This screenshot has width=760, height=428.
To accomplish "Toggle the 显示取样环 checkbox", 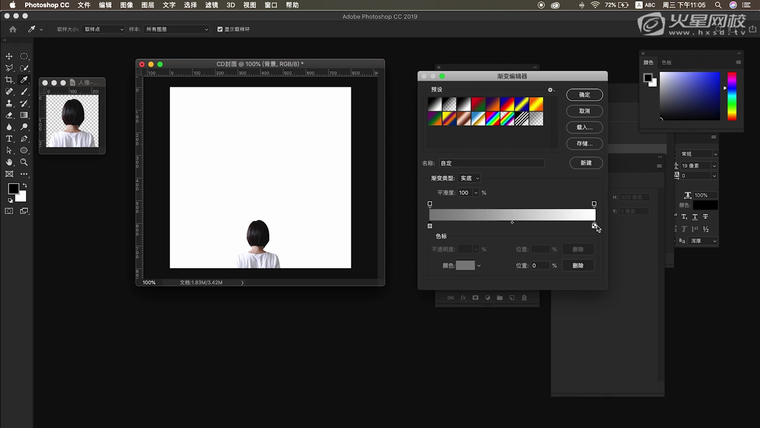I will coord(220,29).
